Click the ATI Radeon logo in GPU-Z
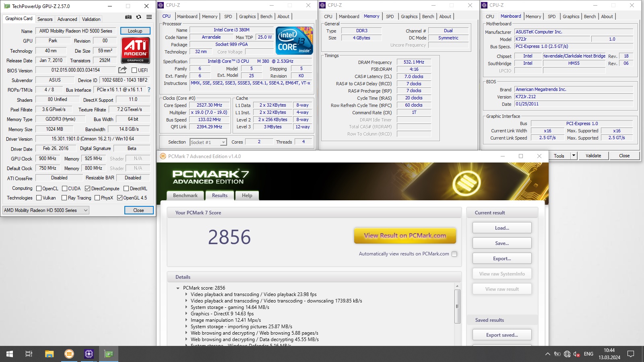 [x=135, y=50]
